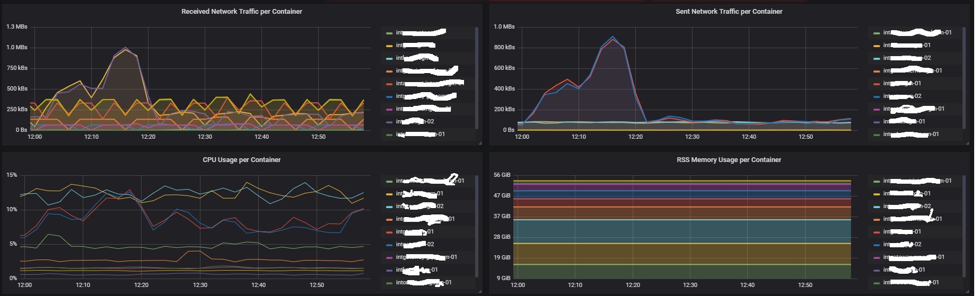Toggle the cyan series name ending -02 in RSS Memory legend
Image resolution: width=980 pixels, height=296 pixels.
click(907, 206)
